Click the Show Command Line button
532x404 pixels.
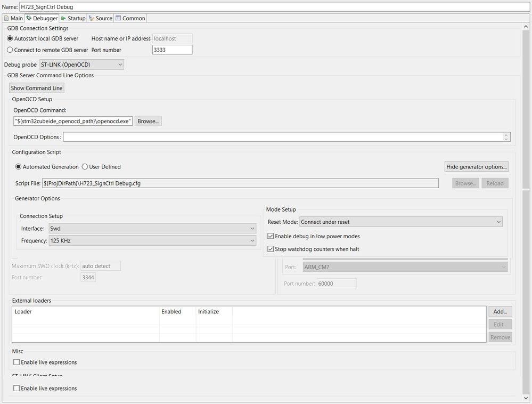pyautogui.click(x=36, y=88)
